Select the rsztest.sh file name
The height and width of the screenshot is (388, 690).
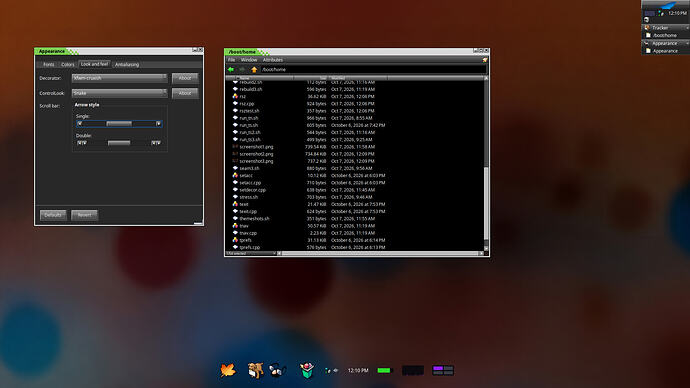pos(249,111)
